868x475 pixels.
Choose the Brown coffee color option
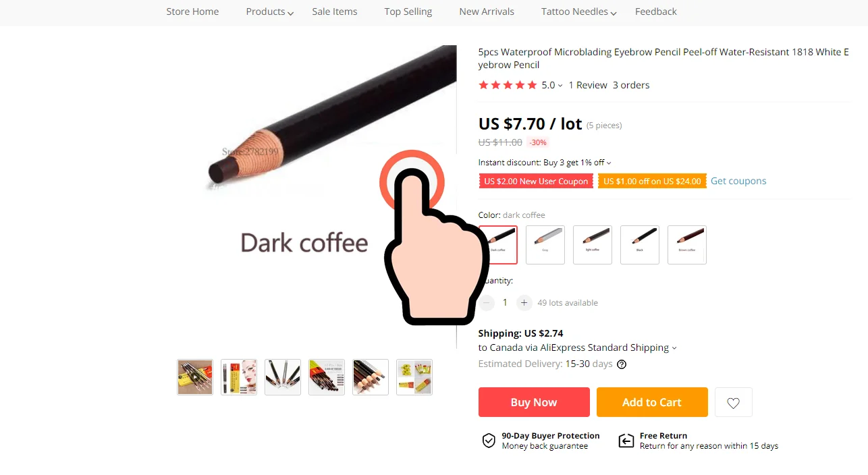[687, 245]
